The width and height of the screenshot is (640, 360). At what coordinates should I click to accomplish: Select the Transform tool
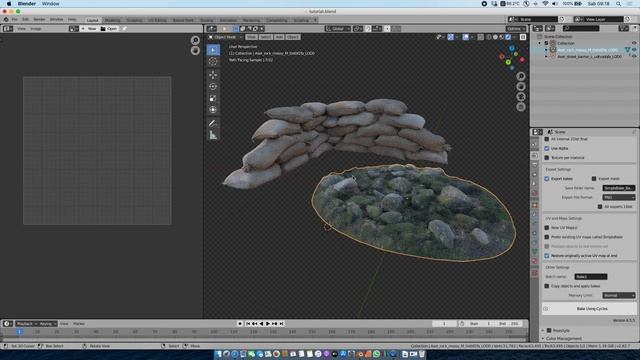tap(213, 109)
